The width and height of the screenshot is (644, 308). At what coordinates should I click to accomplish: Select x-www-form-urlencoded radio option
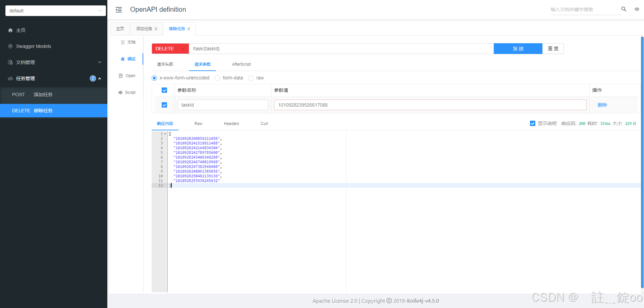(x=154, y=78)
